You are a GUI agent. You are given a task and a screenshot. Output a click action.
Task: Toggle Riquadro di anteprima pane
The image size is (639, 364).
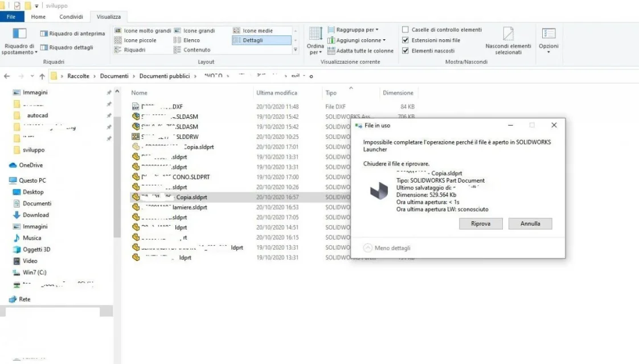(x=72, y=34)
